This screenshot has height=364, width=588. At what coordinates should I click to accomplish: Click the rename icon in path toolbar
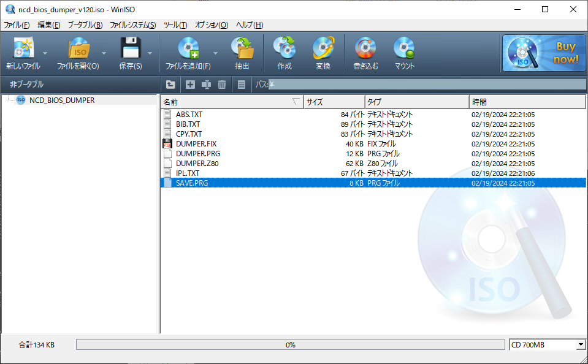206,85
